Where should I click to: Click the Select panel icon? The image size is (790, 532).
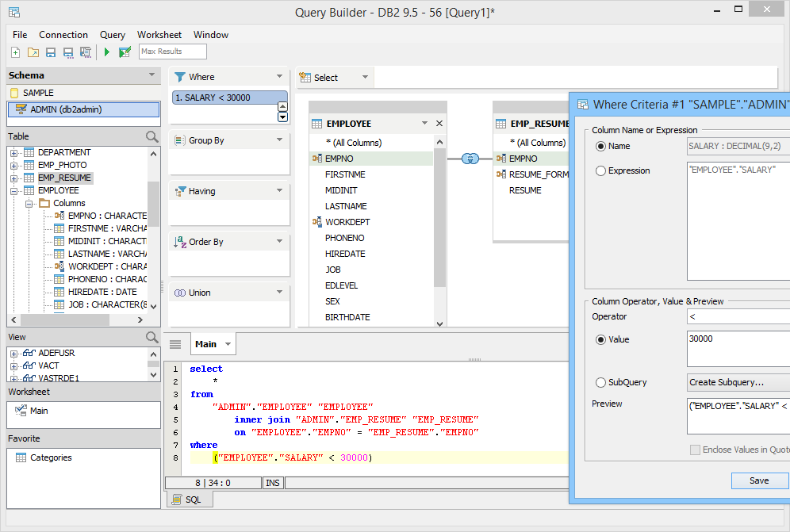point(305,78)
